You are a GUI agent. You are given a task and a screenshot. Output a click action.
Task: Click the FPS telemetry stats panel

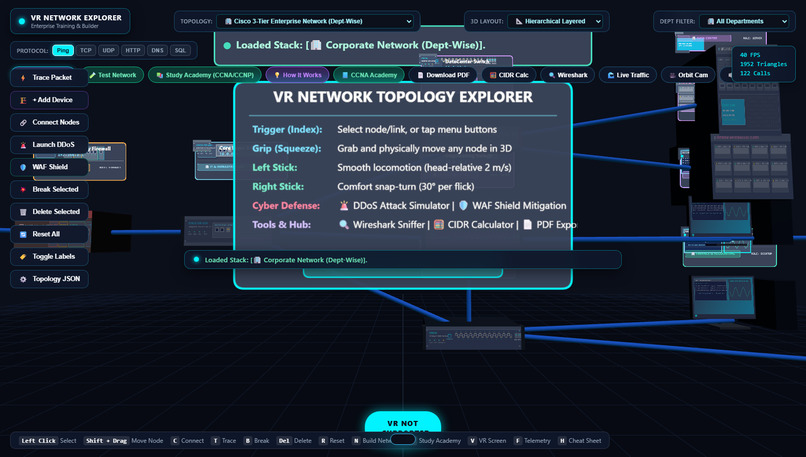(763, 64)
